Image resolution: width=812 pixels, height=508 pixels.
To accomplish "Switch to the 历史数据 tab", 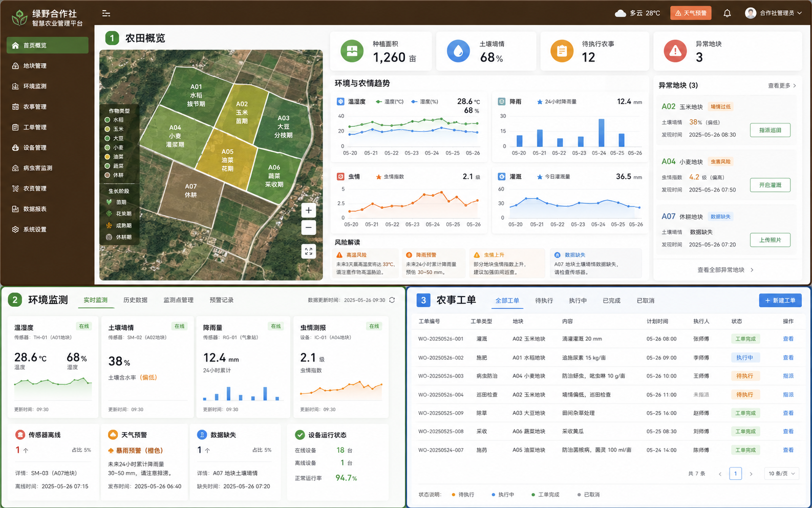I will coord(135,300).
